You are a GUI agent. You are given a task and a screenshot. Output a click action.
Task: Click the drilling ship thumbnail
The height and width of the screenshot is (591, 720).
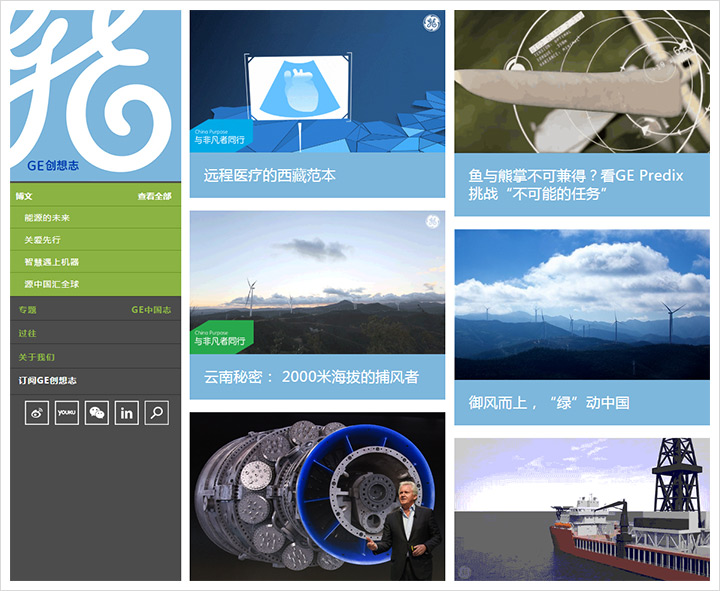(x=582, y=509)
